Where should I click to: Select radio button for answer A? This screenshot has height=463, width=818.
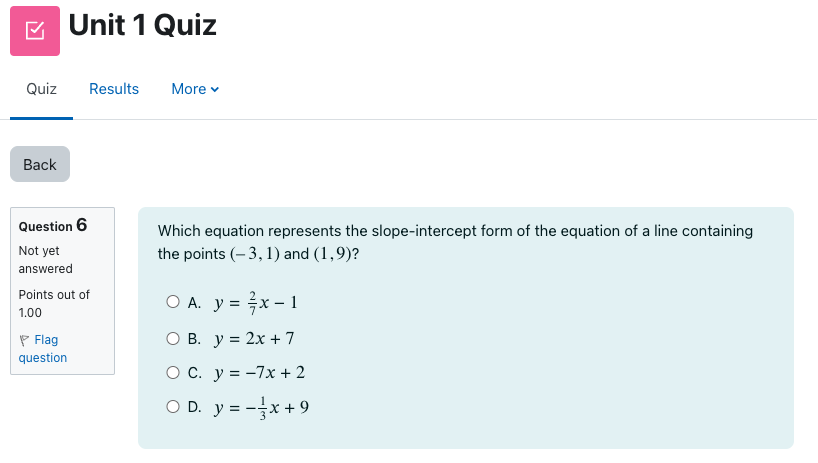[173, 301]
